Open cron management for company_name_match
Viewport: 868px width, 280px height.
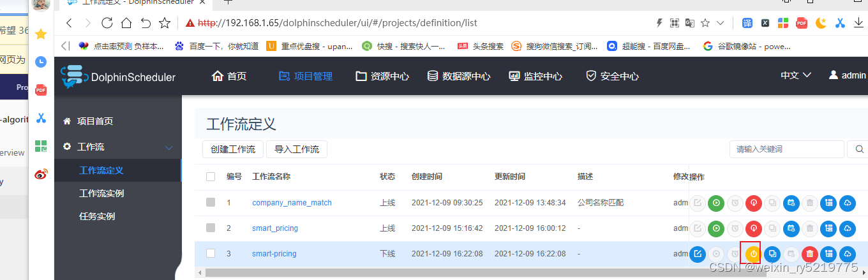pos(791,203)
